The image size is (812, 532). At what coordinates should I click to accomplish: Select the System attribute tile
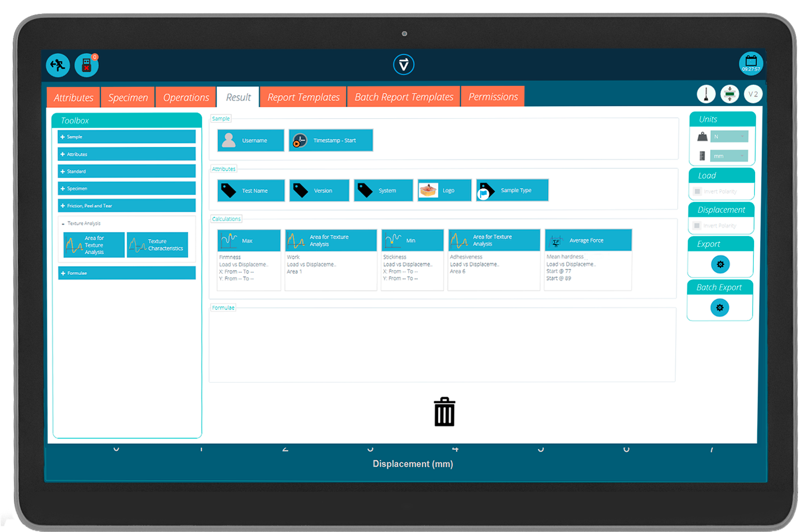383,191
